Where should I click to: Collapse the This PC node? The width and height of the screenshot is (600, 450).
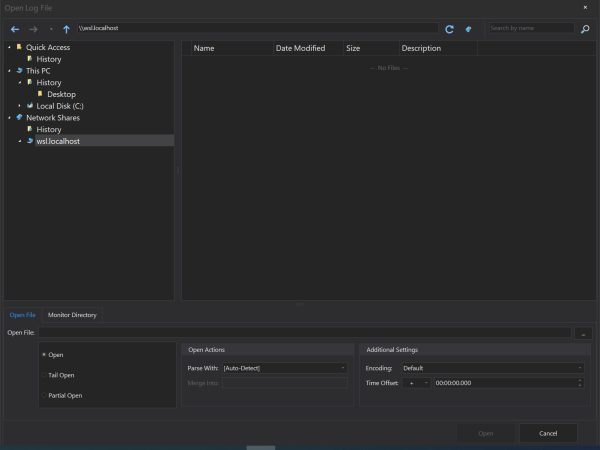pos(10,71)
